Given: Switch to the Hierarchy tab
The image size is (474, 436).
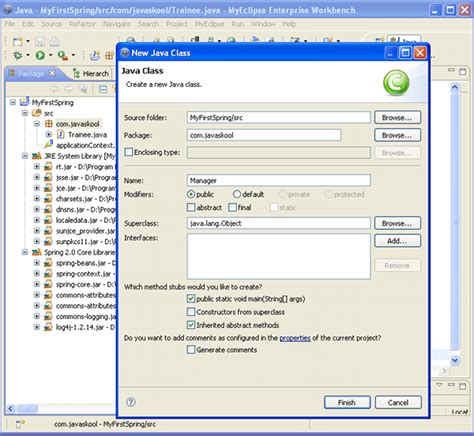Looking at the screenshot, I should pos(91,73).
